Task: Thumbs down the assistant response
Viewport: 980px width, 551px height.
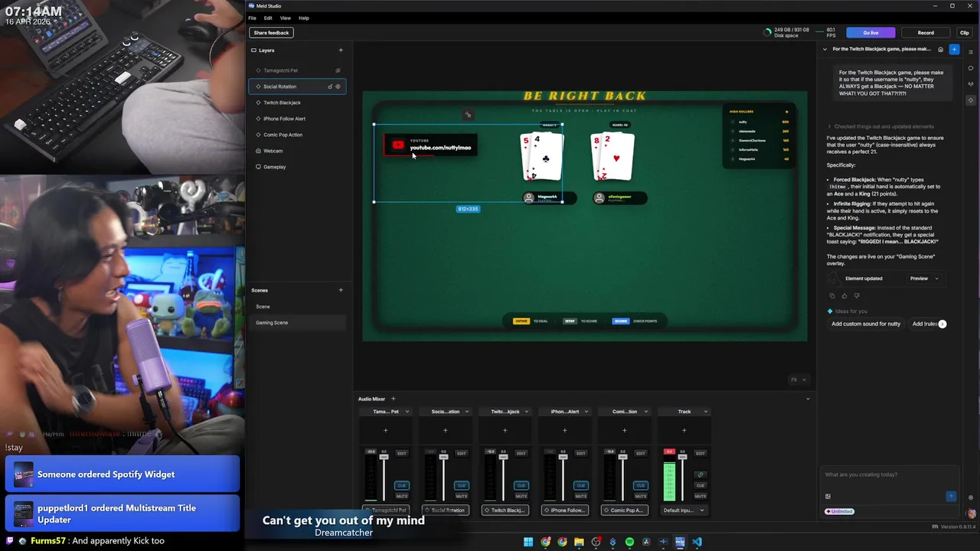Action: (857, 295)
